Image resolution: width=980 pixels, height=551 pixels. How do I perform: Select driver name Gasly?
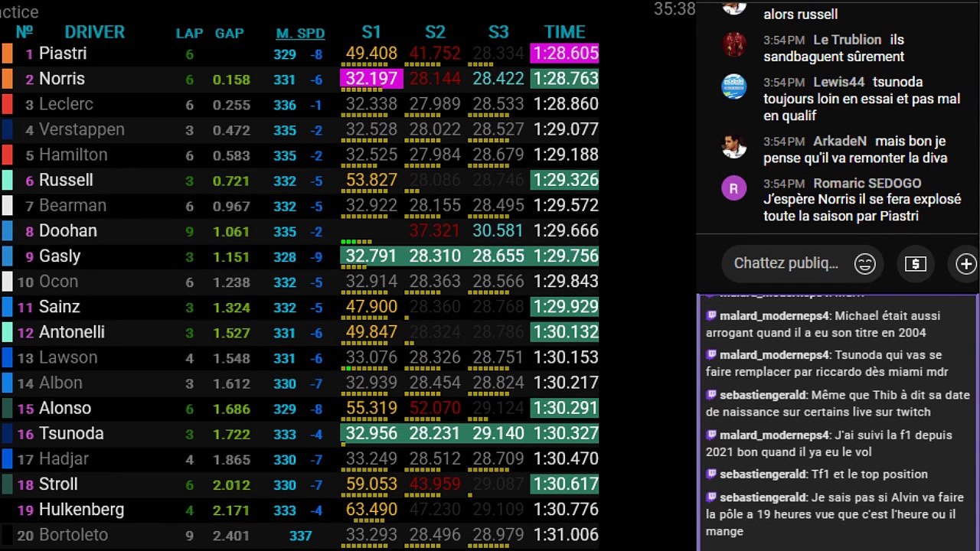click(60, 256)
